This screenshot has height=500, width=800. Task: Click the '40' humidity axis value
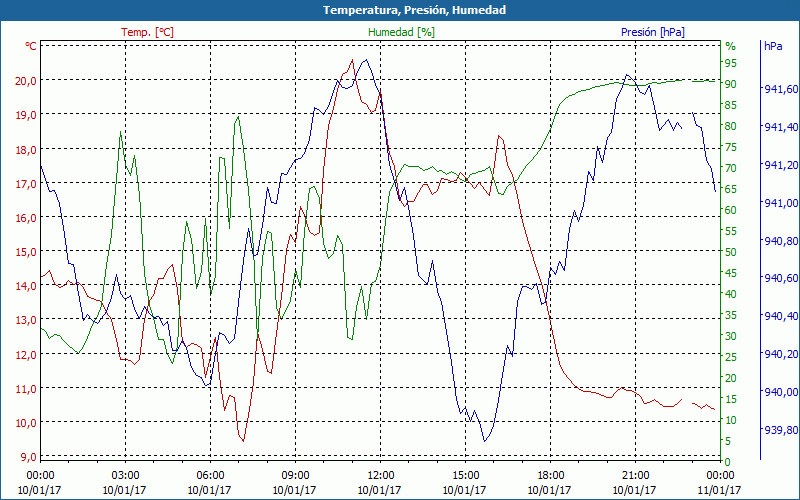tap(731, 294)
